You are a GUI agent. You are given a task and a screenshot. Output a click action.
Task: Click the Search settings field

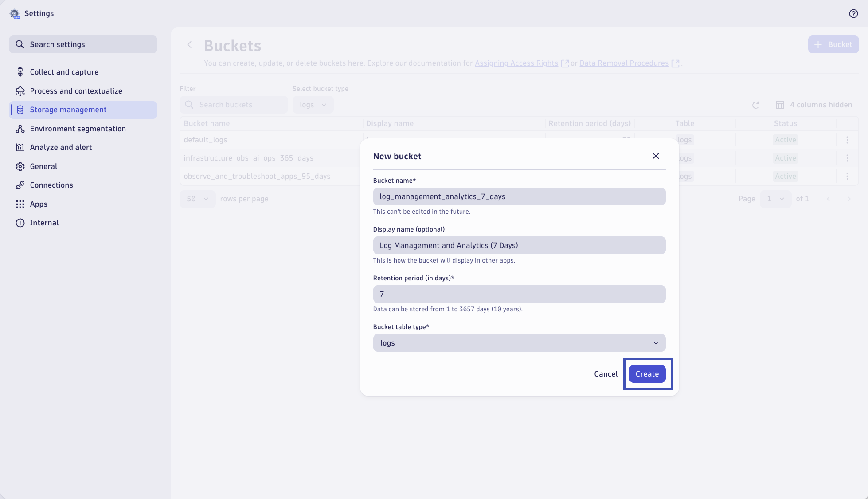[x=83, y=44]
